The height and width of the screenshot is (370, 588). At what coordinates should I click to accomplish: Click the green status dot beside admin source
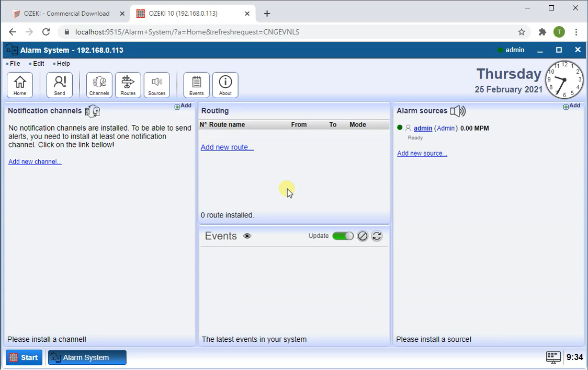[400, 128]
